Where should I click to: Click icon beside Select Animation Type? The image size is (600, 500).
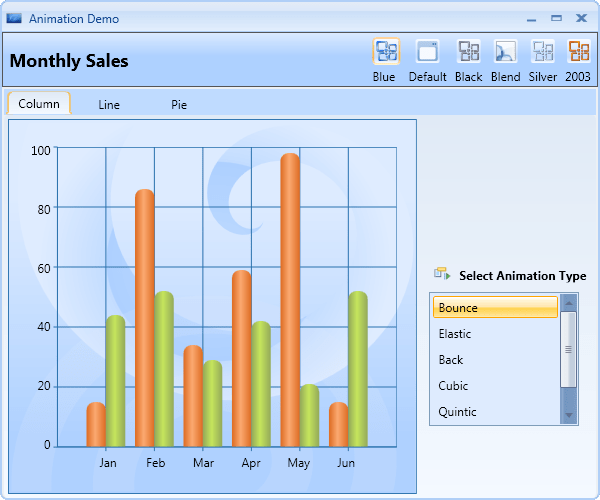click(442, 274)
